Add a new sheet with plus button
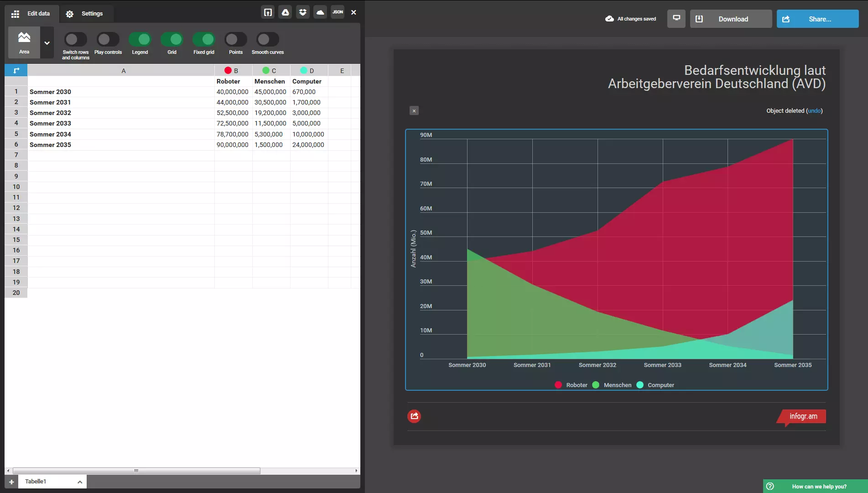868x493 pixels. tap(11, 482)
